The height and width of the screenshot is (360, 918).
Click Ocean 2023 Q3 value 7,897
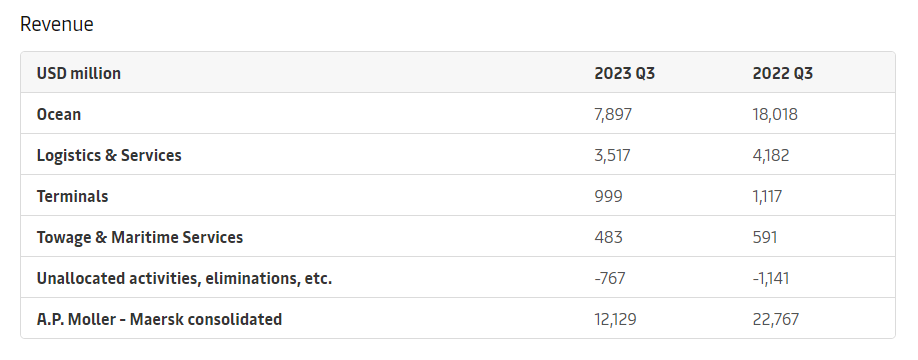point(613,114)
